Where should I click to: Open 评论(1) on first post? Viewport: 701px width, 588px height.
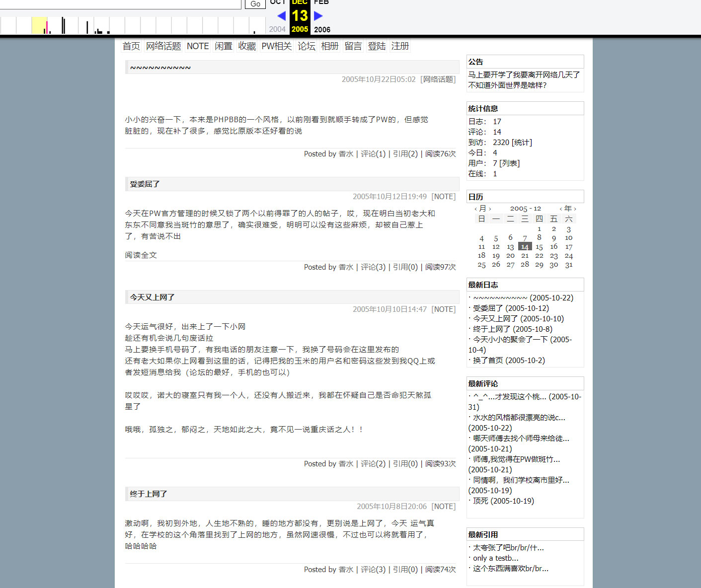373,154
